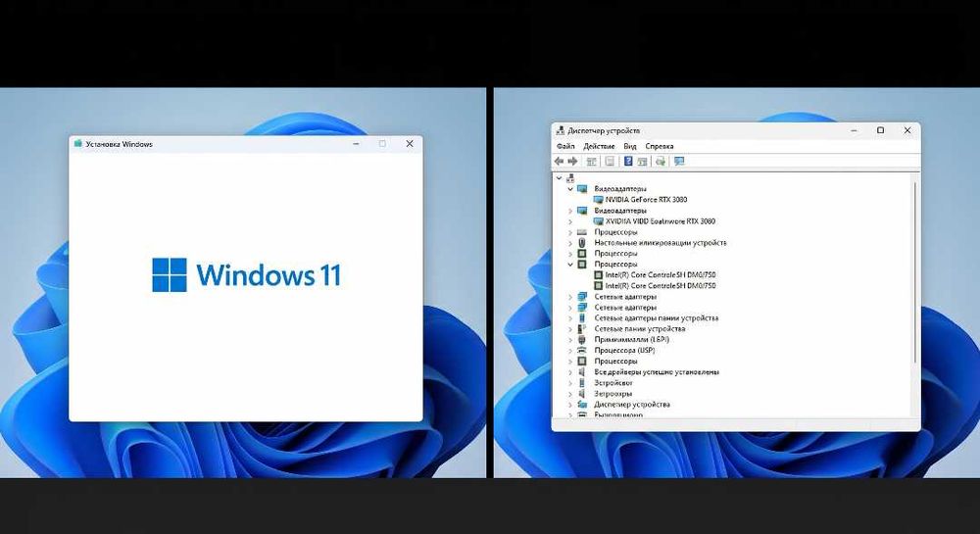Click the blue Help question-mark toolbar icon
Viewport: 980px width, 534px height.
pos(628,161)
